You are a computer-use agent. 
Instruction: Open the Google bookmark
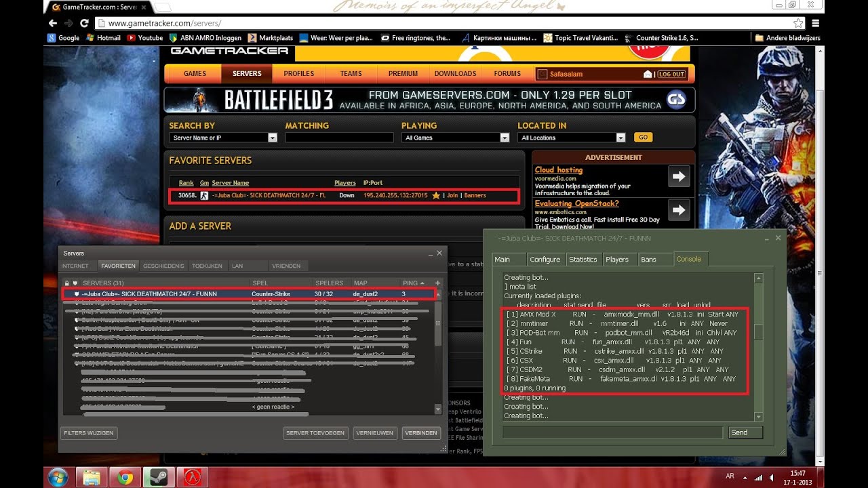click(63, 38)
